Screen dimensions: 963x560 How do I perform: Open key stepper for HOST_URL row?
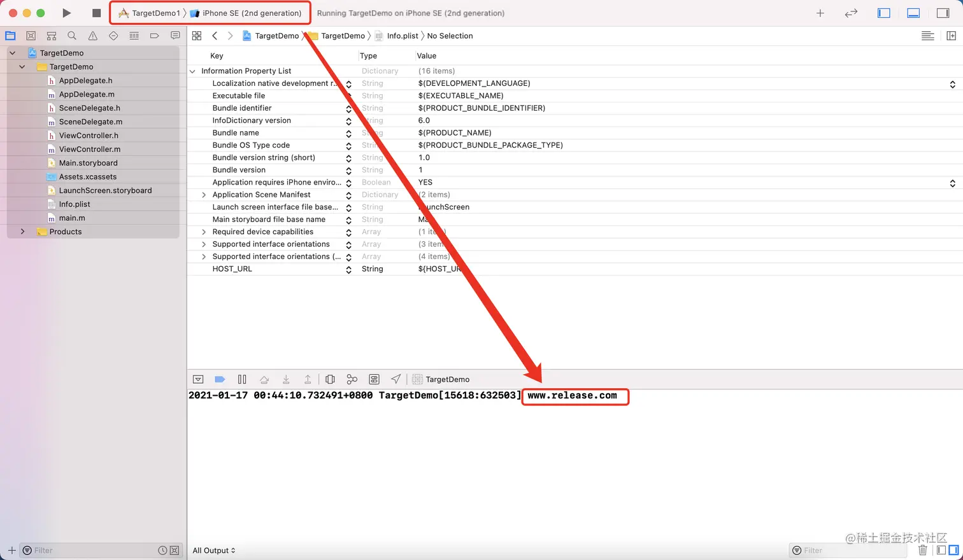point(348,270)
